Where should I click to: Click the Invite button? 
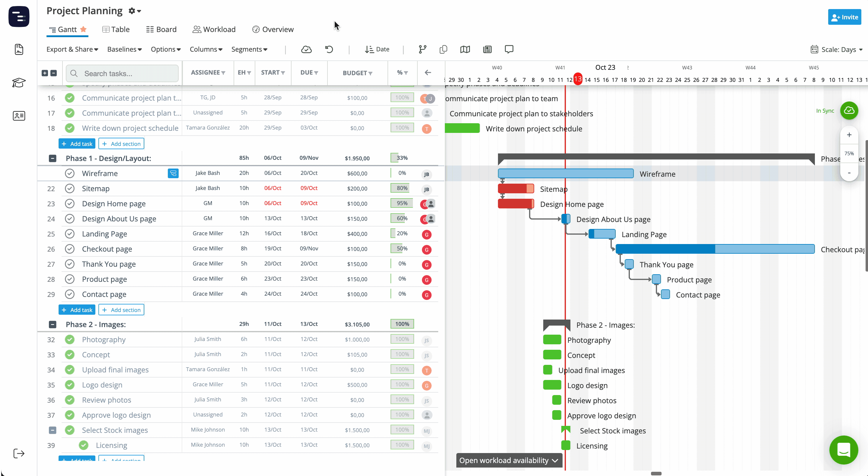[845, 17]
